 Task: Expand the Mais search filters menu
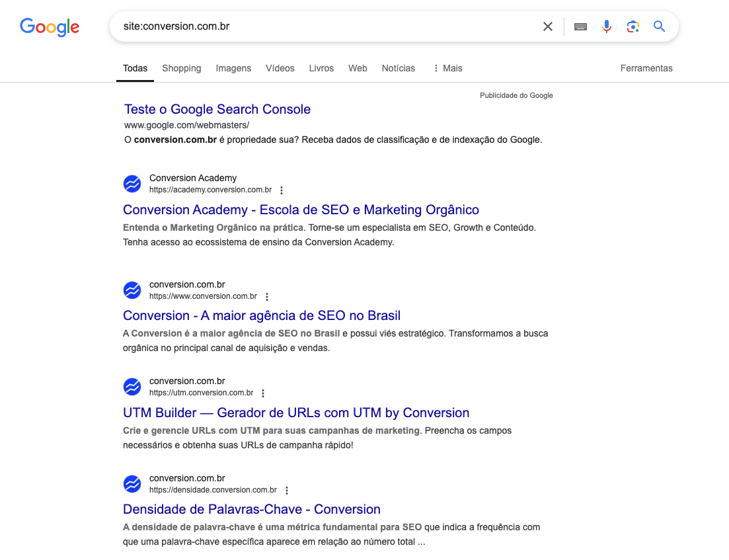[x=447, y=68]
